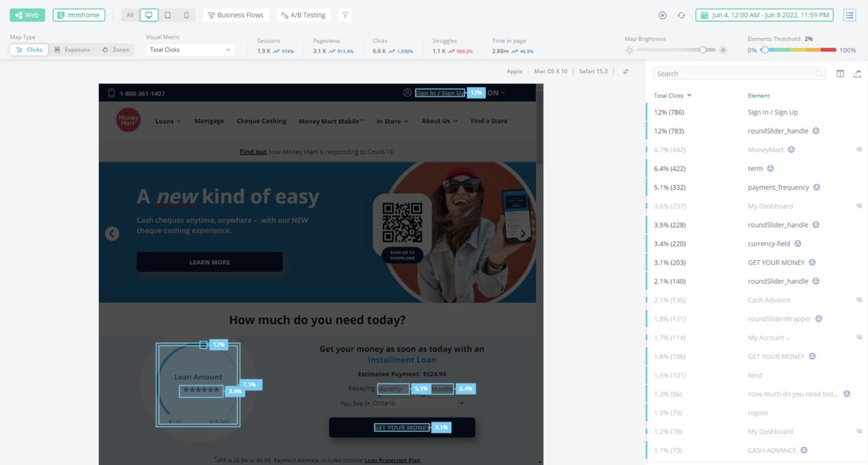Click the LEARN MORE button
This screenshot has width=868, height=465.
(x=209, y=262)
